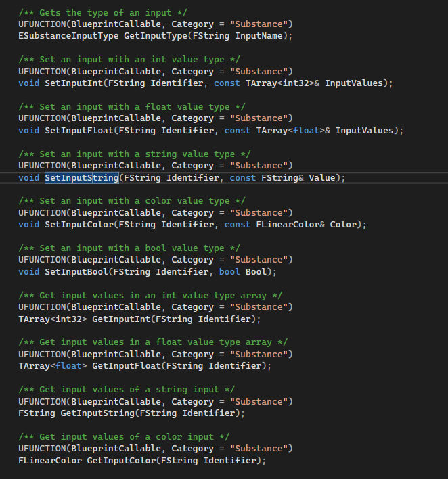The width and height of the screenshot is (448, 479).
Task: Click the comment about a color value type
Action: [132, 201]
